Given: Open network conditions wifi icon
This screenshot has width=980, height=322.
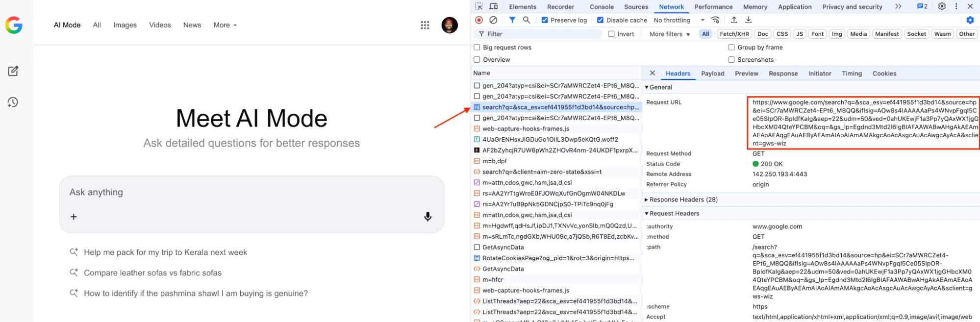Looking at the screenshot, I should (x=716, y=20).
